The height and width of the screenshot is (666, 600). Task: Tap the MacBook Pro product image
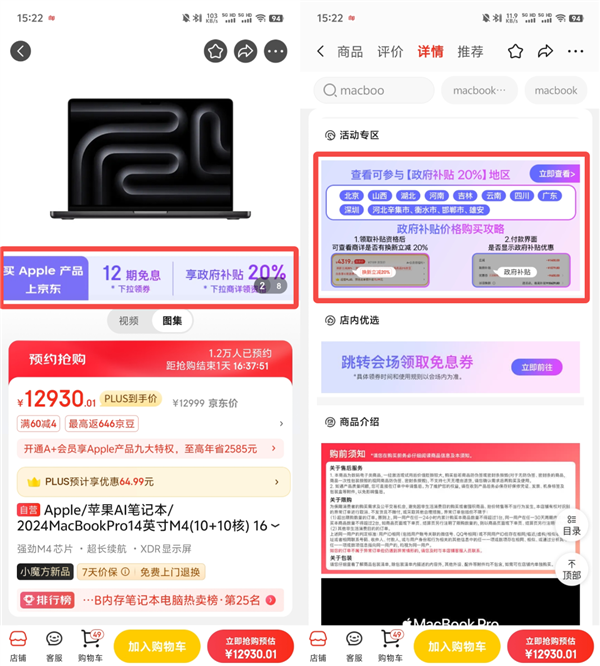point(150,160)
